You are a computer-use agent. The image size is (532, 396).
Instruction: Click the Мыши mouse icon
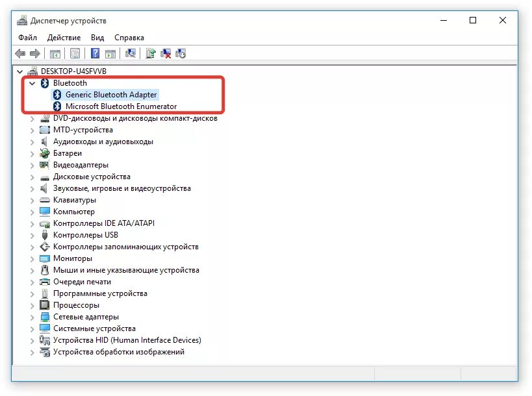pos(45,270)
